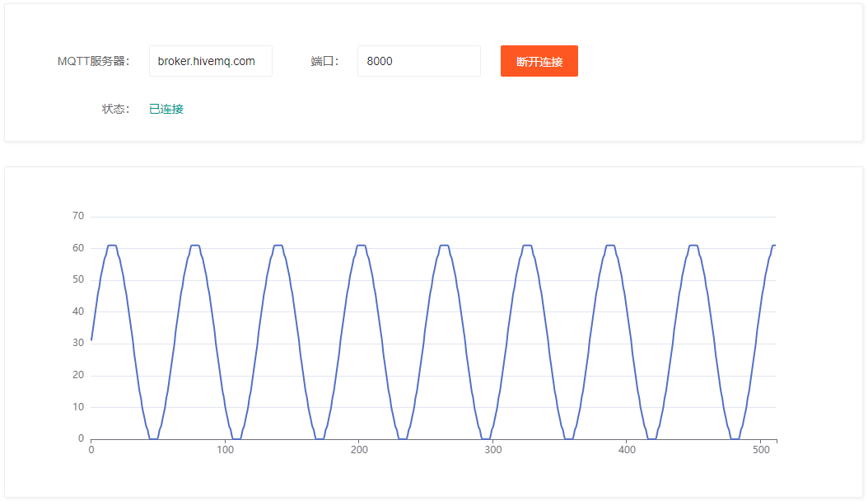The image size is (868, 501).
Task: Select the 60 Y-axis tick label
Action: [x=78, y=248]
